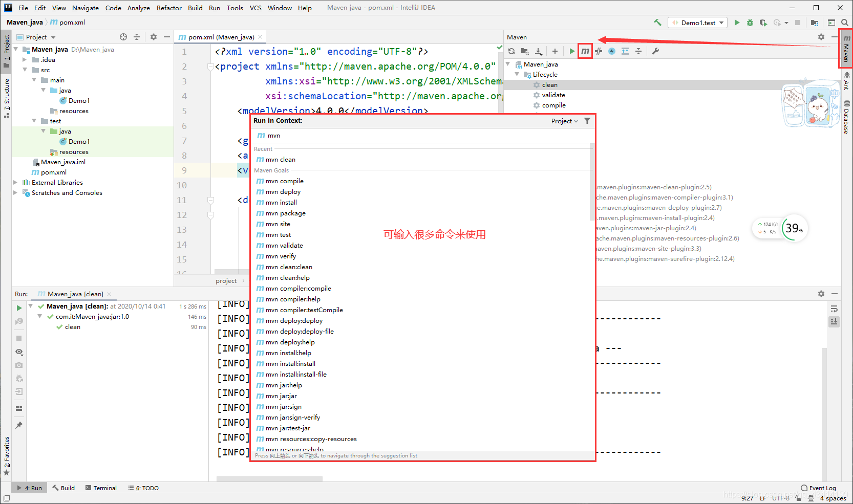The image size is (853, 504).
Task: Click the line separator LF in the status bar
Action: pyautogui.click(x=763, y=498)
